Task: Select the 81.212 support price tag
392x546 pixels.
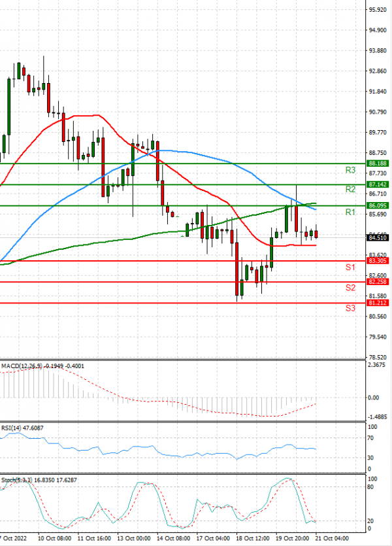Action: 378,303
